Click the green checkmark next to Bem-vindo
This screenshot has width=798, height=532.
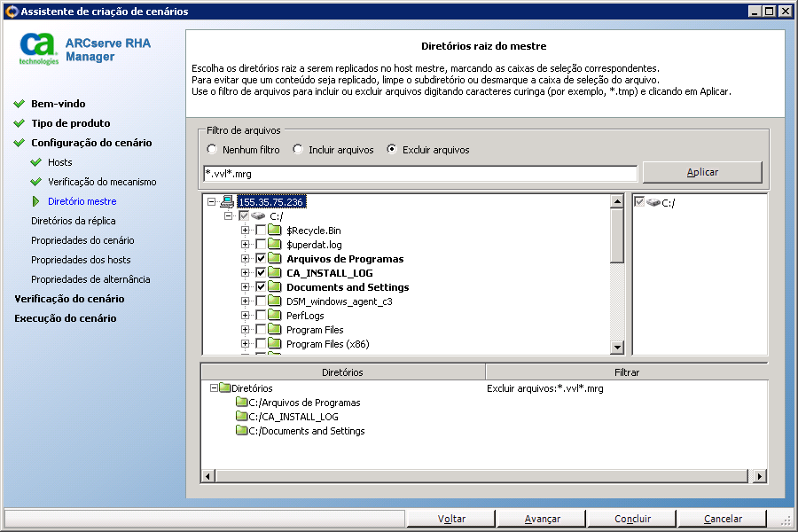coord(20,104)
